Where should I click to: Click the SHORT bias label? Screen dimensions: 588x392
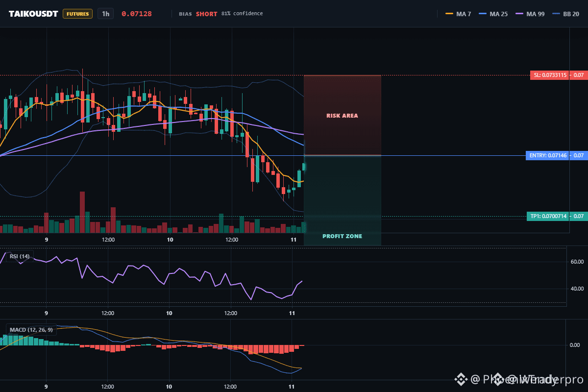pyautogui.click(x=206, y=14)
